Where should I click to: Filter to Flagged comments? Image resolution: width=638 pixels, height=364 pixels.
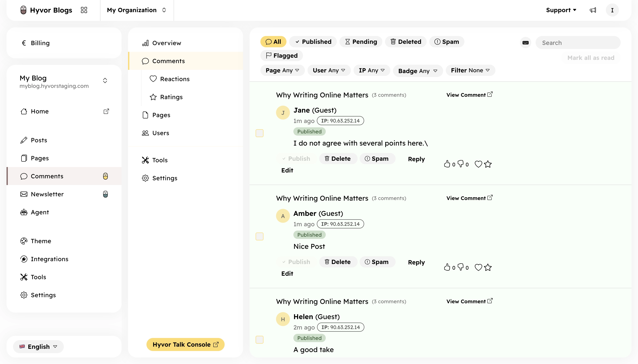tap(282, 56)
